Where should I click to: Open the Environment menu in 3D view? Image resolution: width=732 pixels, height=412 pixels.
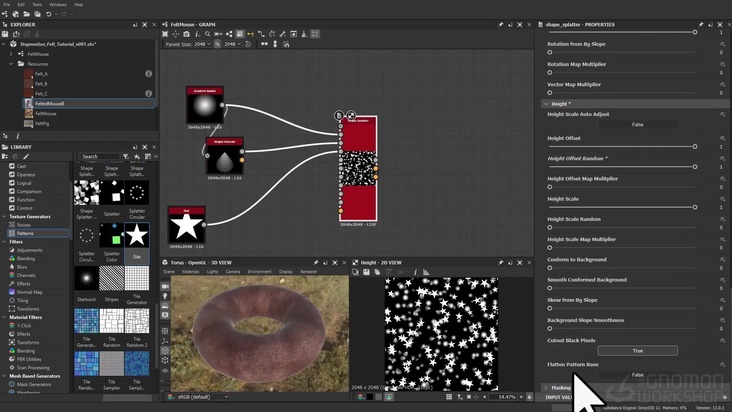pos(259,272)
